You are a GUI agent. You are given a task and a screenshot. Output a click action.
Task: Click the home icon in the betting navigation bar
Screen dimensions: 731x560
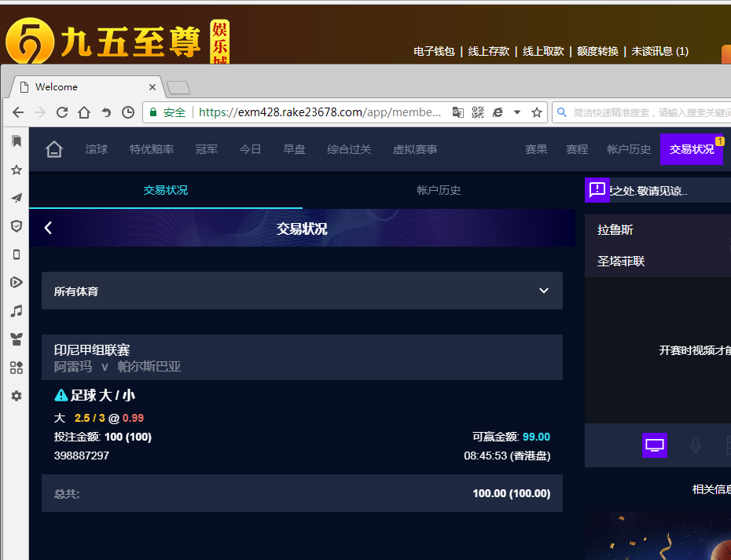[x=53, y=149]
